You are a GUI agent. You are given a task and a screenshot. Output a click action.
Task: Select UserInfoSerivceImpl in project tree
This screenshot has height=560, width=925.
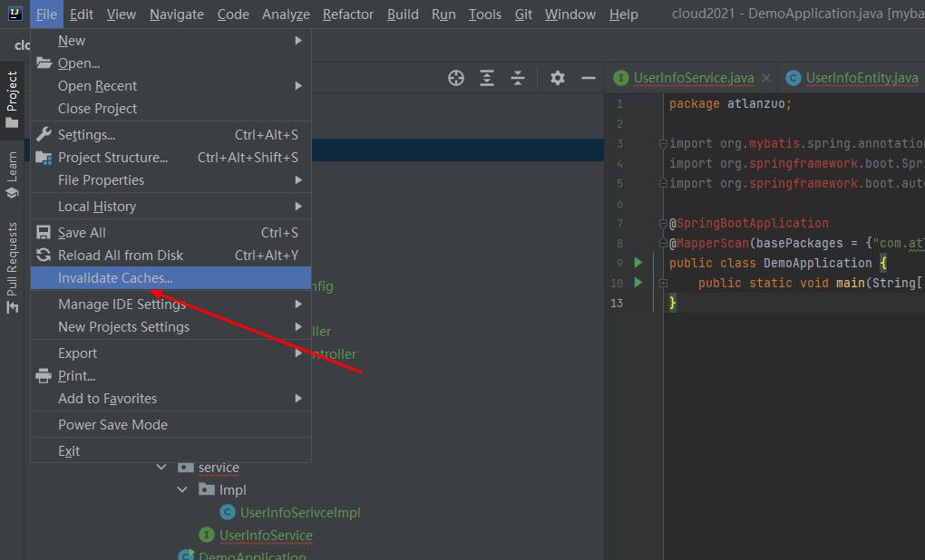point(299,513)
